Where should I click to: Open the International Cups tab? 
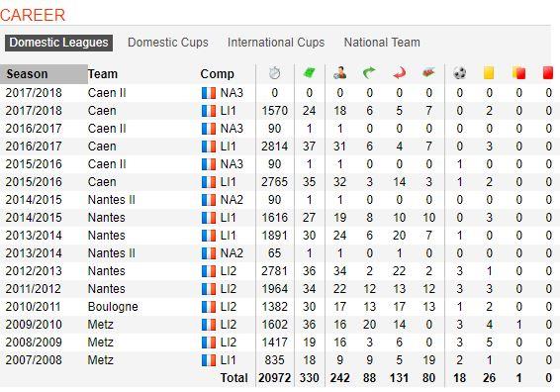tap(276, 43)
